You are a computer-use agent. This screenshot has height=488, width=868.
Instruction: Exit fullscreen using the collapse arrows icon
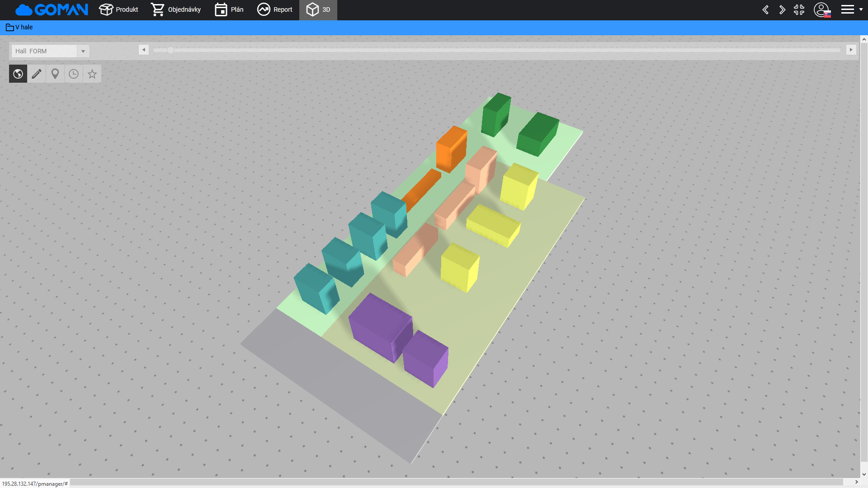[799, 9]
